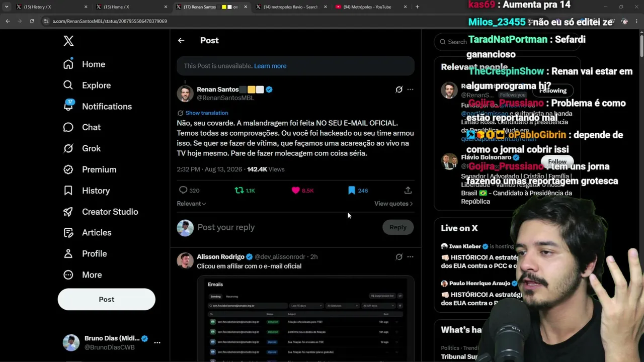Go to Home in the X sidebar
The height and width of the screenshot is (362, 644).
click(85, 64)
